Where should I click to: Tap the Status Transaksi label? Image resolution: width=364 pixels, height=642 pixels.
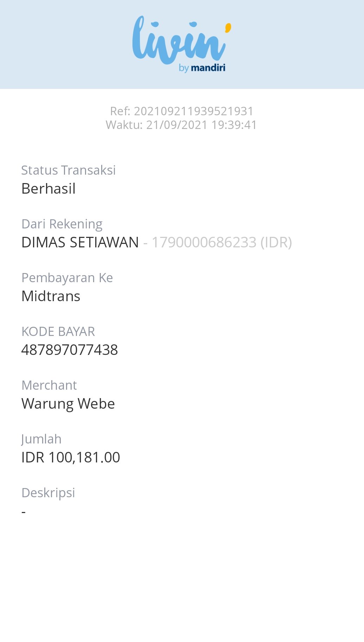pos(69,170)
